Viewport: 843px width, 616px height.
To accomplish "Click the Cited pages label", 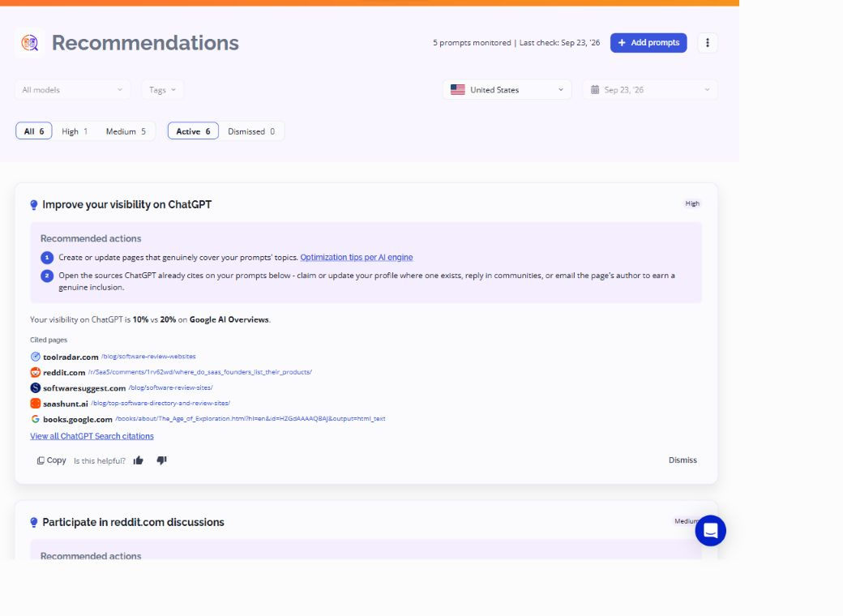I will pos(49,340).
